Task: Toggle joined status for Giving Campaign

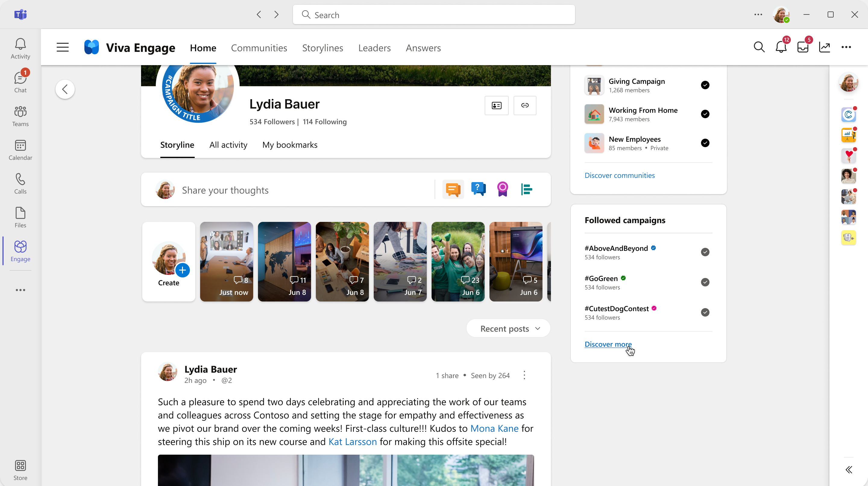Action: tap(705, 85)
